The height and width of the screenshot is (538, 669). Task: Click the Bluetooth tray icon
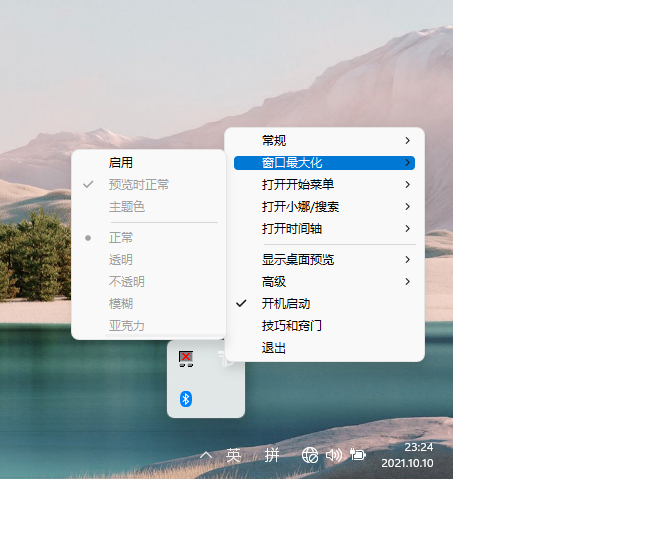186,399
